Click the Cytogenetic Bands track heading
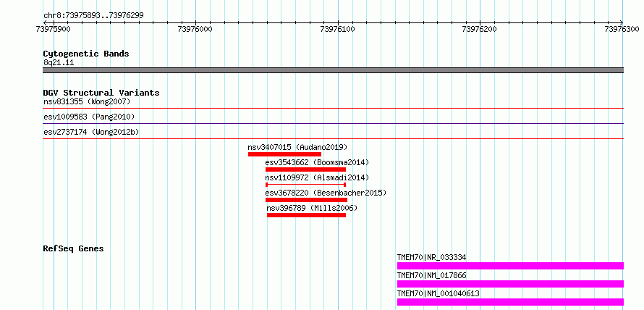The width and height of the screenshot is (644, 310). coord(86,54)
